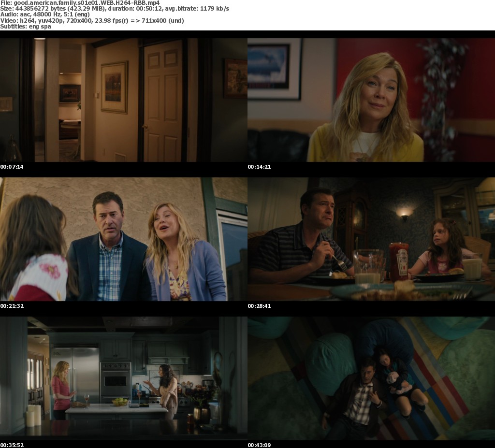Click the Subtitles line reading eng spa
Viewport: 495px width, 448px height.
coord(26,27)
